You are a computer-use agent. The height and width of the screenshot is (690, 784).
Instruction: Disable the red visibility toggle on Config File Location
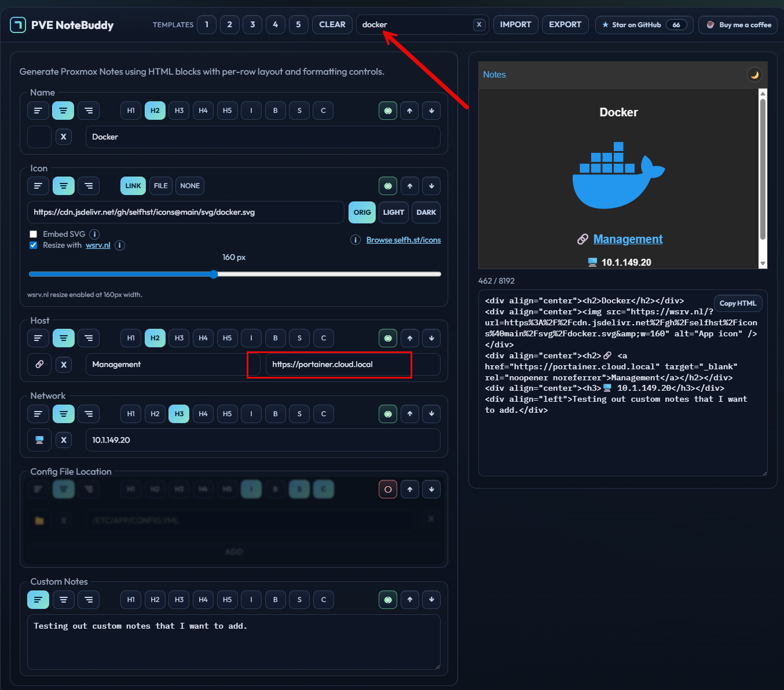point(387,489)
